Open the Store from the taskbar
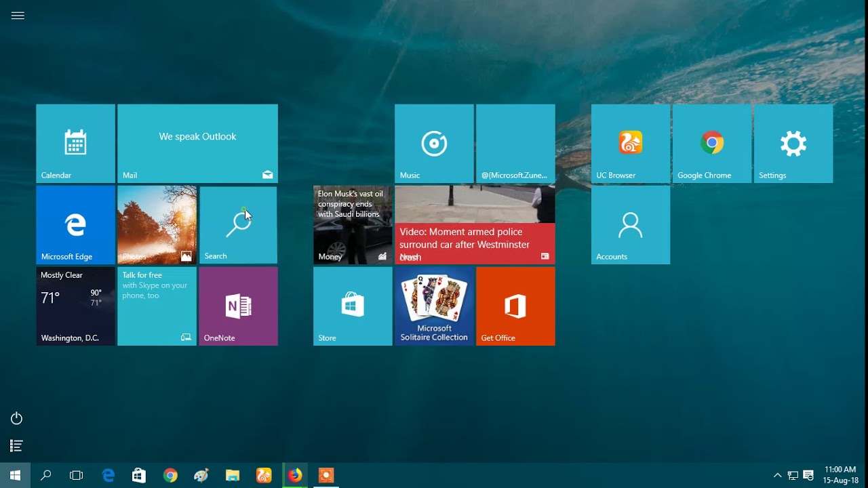Image resolution: width=868 pixels, height=488 pixels. [139, 476]
